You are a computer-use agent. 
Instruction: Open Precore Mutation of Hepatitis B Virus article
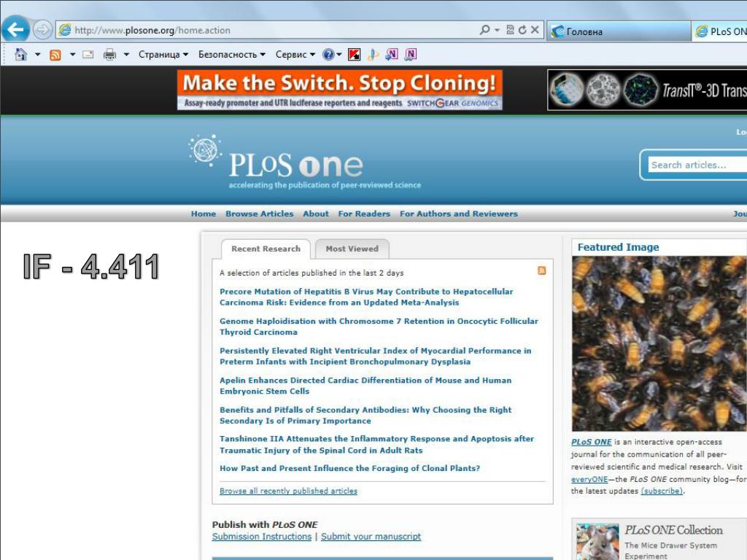point(366,297)
